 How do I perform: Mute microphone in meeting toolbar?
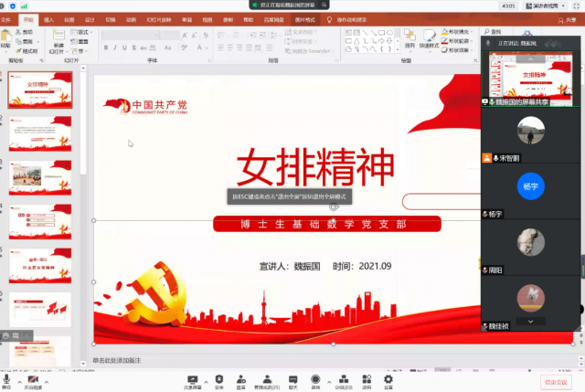[7, 379]
